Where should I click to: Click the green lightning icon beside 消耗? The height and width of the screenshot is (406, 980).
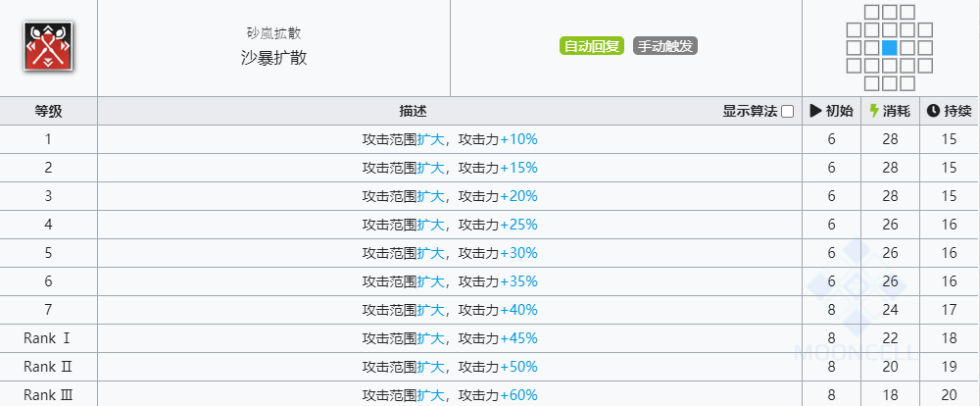coord(874,112)
